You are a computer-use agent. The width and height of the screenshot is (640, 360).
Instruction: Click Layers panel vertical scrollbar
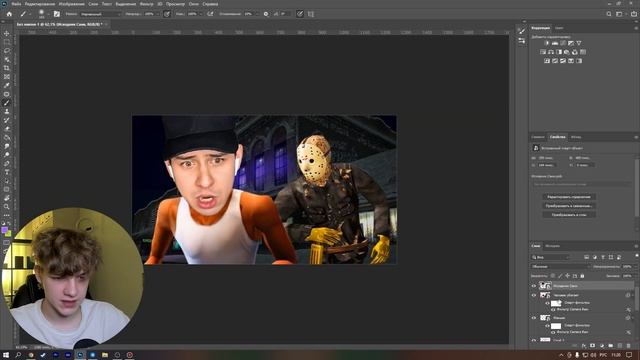coord(637,298)
